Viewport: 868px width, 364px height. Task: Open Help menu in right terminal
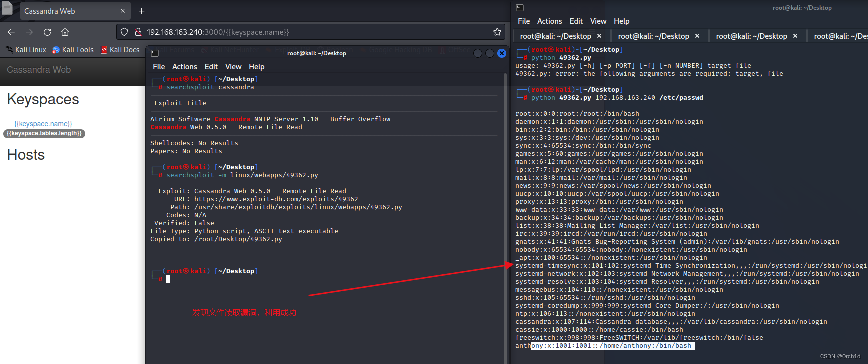(622, 21)
